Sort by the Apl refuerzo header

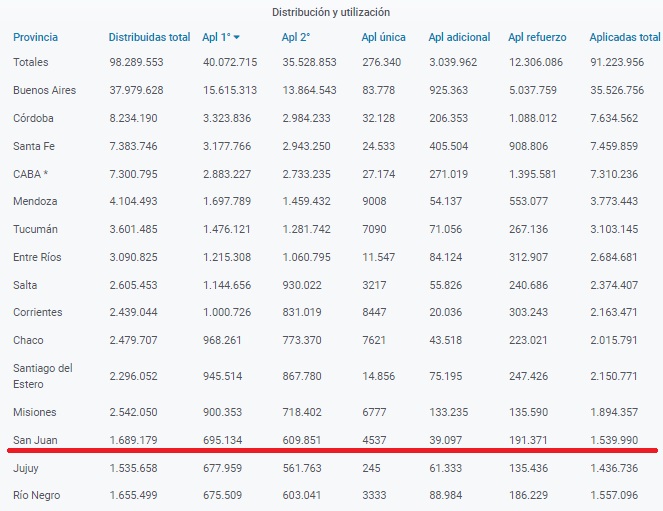click(x=537, y=37)
